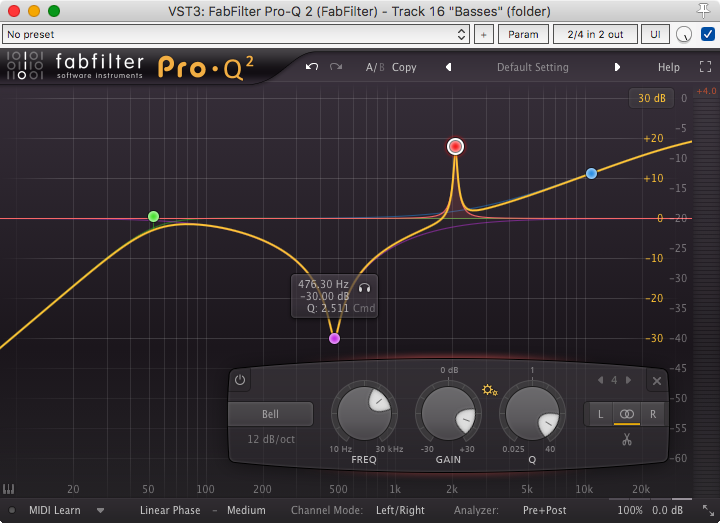Select next band with right arrow

pyautogui.click(x=629, y=380)
